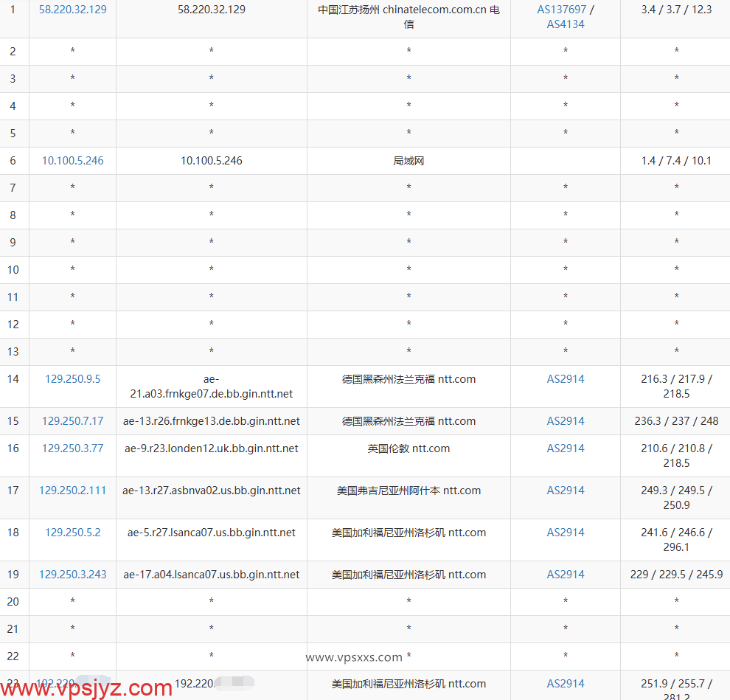The width and height of the screenshot is (730, 700).
Task: Click the latency value 3.4 / 3.7 / 12.3
Action: click(676, 10)
